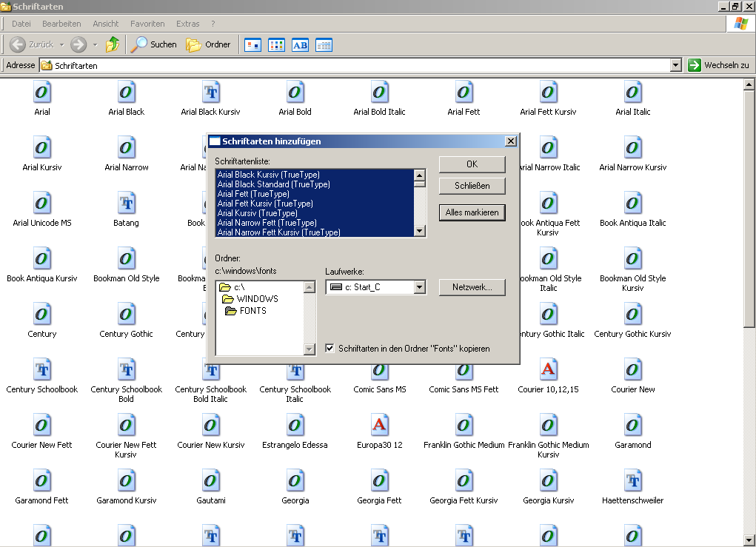The width and height of the screenshot is (756, 547).
Task: Select Arial Italic font icon
Action: pyautogui.click(x=632, y=92)
